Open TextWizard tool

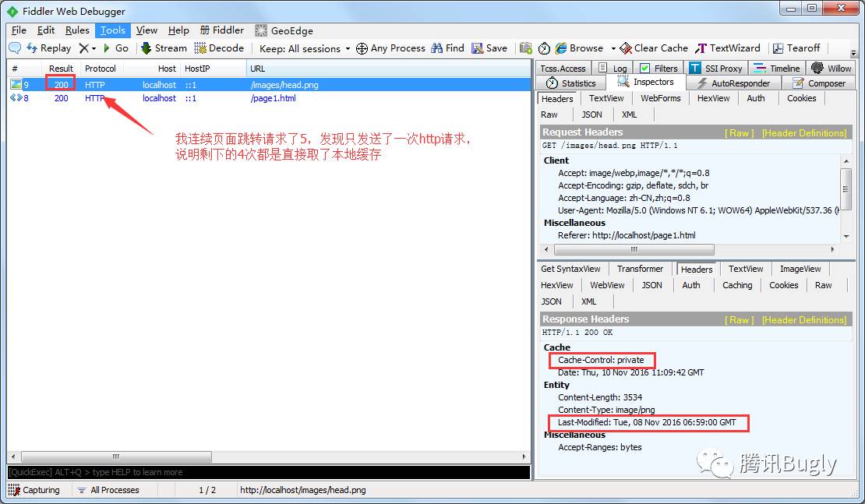(x=728, y=48)
